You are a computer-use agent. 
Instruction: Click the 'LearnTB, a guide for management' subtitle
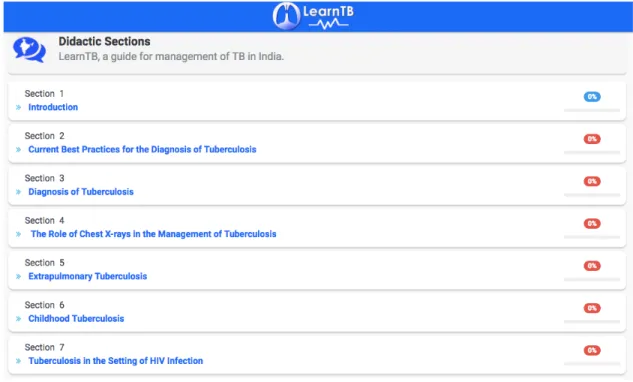coord(171,57)
